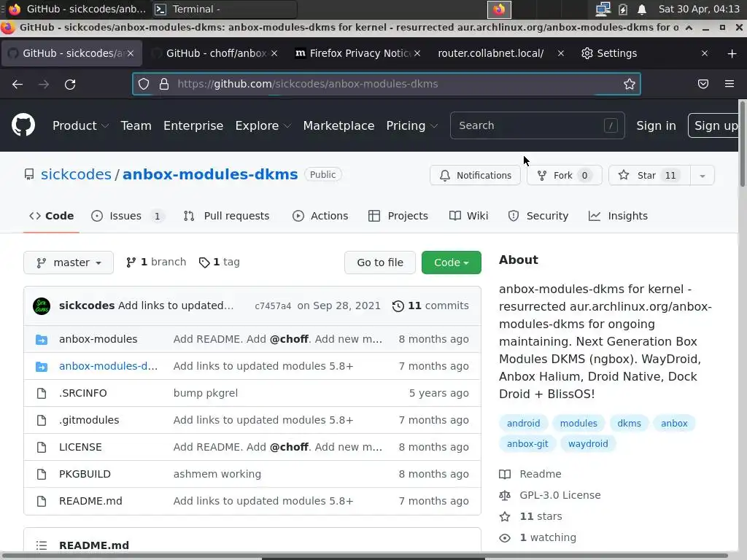The image size is (747, 560).
Task: Click Sign in
Action: 656,125
